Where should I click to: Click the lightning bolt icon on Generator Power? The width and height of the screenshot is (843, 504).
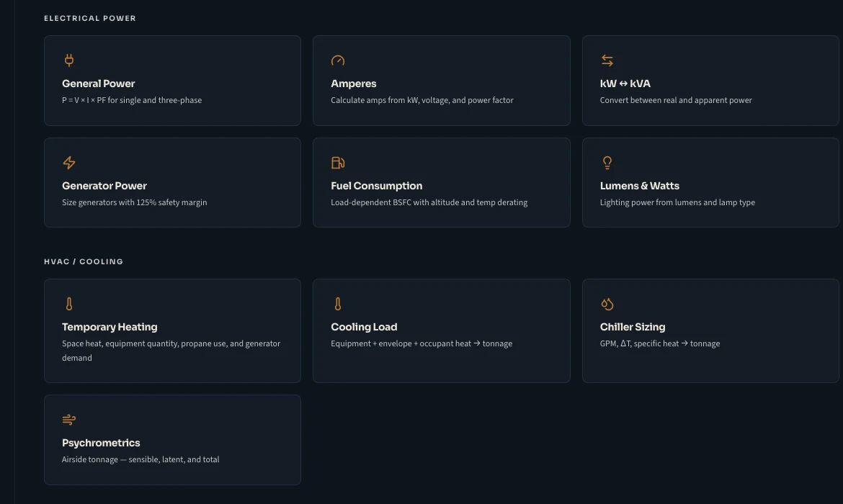point(69,162)
